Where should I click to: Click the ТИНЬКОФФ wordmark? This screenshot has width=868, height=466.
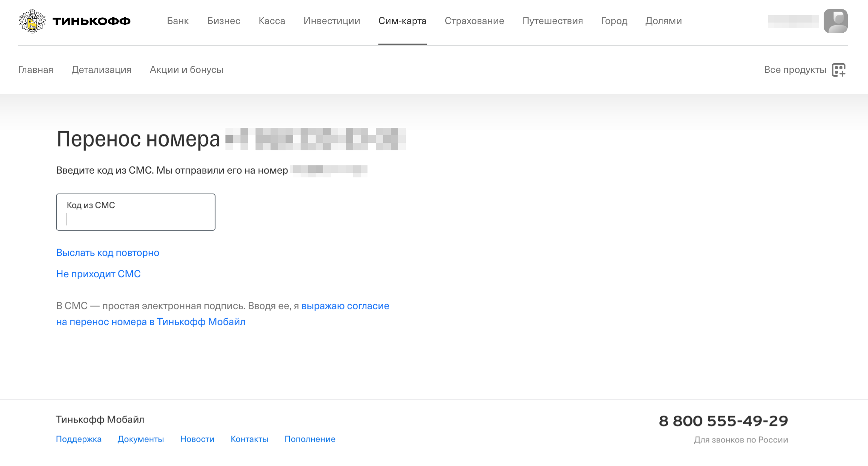pos(91,21)
